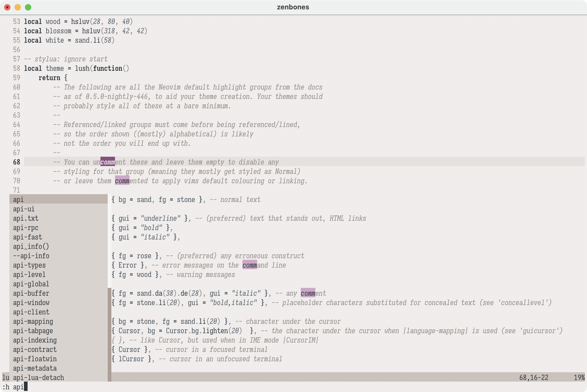Image resolution: width=587 pixels, height=392 pixels.
Task: Select the 'api_info()' completion item
Action: pyautogui.click(x=31, y=246)
